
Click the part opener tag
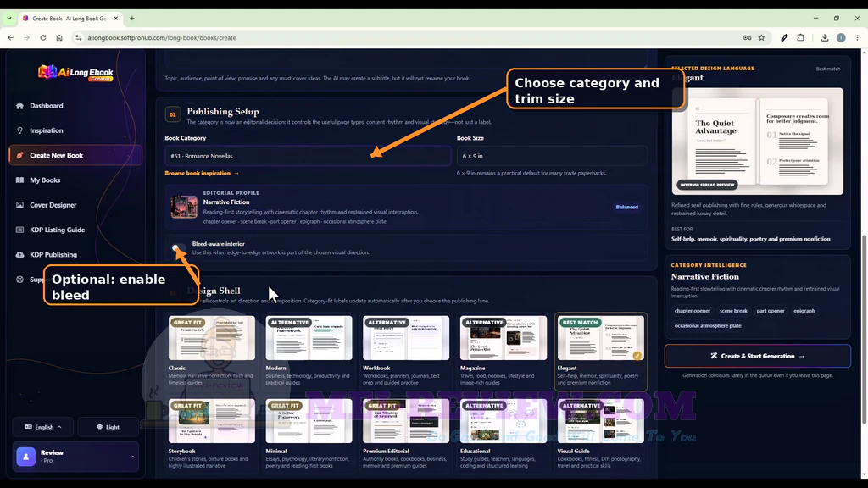tap(770, 311)
